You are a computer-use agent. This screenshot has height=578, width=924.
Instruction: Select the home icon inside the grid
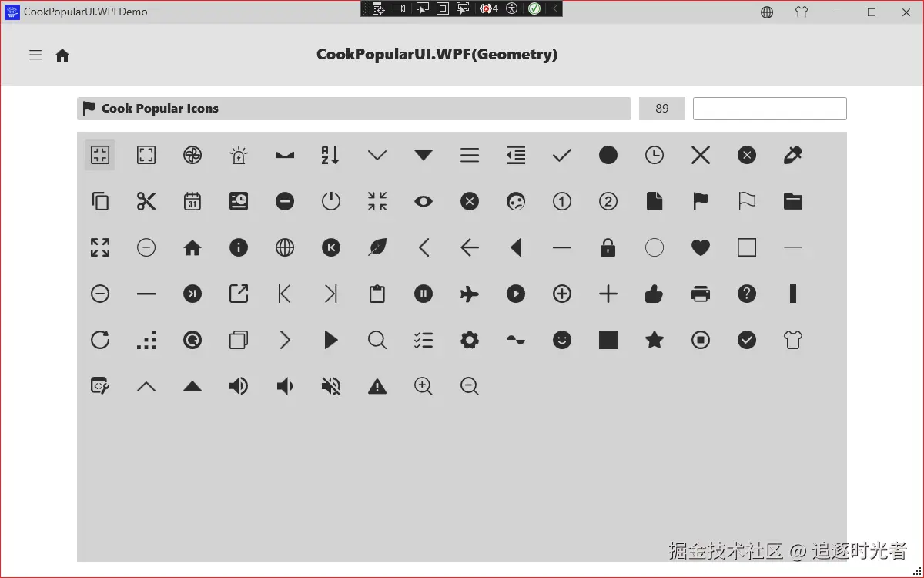192,247
